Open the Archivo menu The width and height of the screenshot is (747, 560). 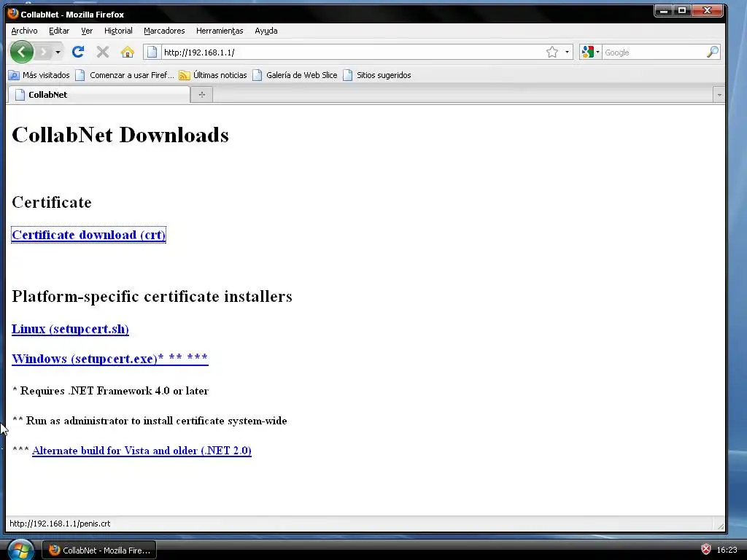coord(24,31)
